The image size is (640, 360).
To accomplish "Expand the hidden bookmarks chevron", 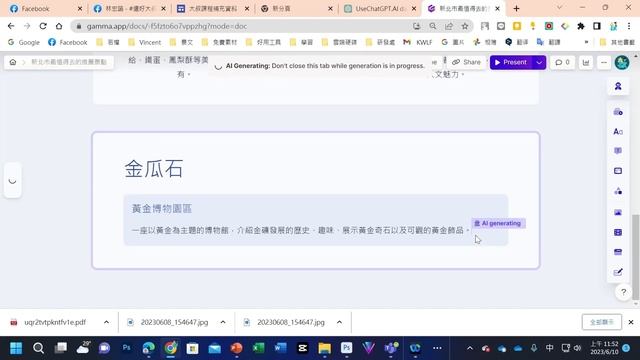I will (x=587, y=42).
